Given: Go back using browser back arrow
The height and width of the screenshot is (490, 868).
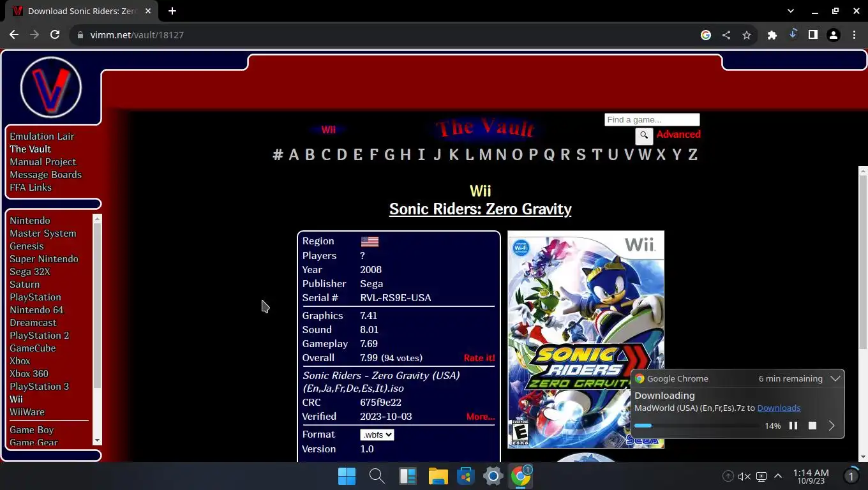Looking at the screenshot, I should 14,35.
